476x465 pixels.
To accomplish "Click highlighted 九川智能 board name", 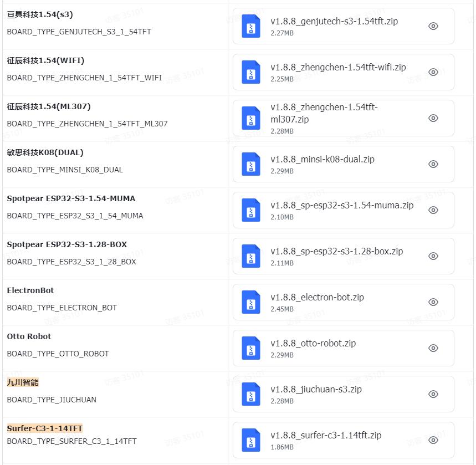I will [x=23, y=382].
